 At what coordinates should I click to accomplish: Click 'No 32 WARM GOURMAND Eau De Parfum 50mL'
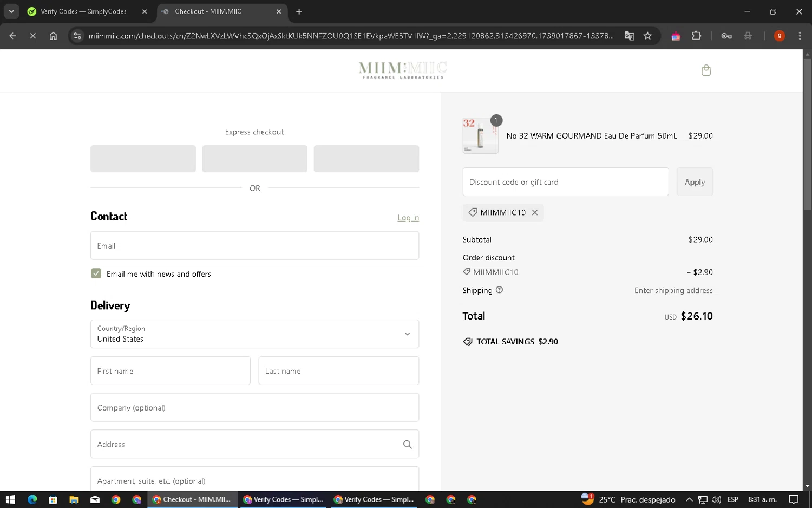point(592,136)
